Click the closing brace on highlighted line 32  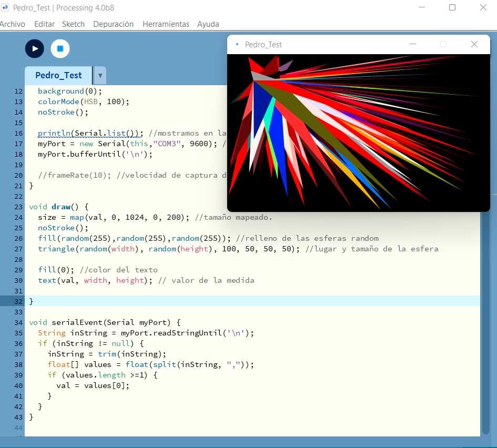(31, 301)
